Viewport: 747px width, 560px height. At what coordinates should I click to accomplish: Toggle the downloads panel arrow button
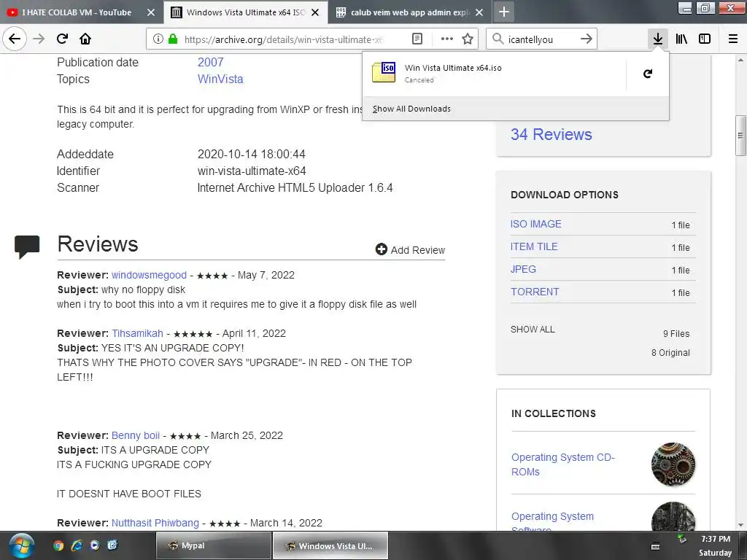tap(658, 39)
